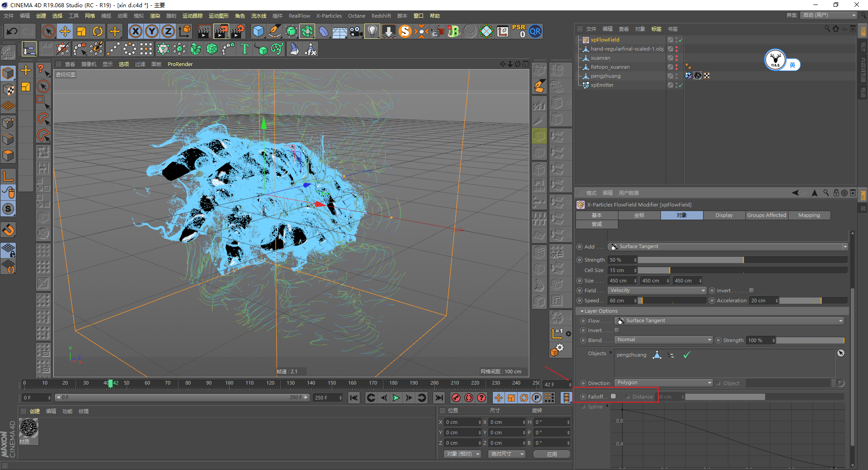
Task: Open the 对象 (相对) coordinate dropdown
Action: pos(462,454)
